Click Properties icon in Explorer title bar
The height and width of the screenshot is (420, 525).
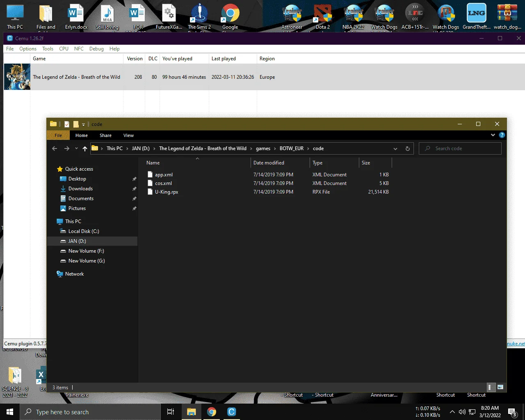click(67, 124)
